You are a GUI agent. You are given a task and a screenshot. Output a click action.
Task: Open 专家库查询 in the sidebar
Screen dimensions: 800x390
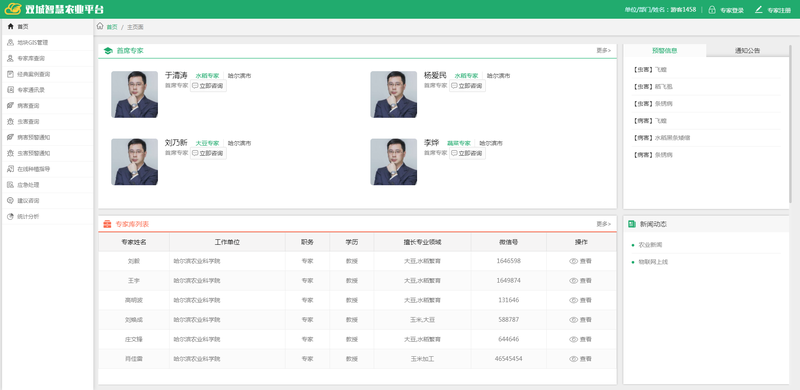point(47,58)
